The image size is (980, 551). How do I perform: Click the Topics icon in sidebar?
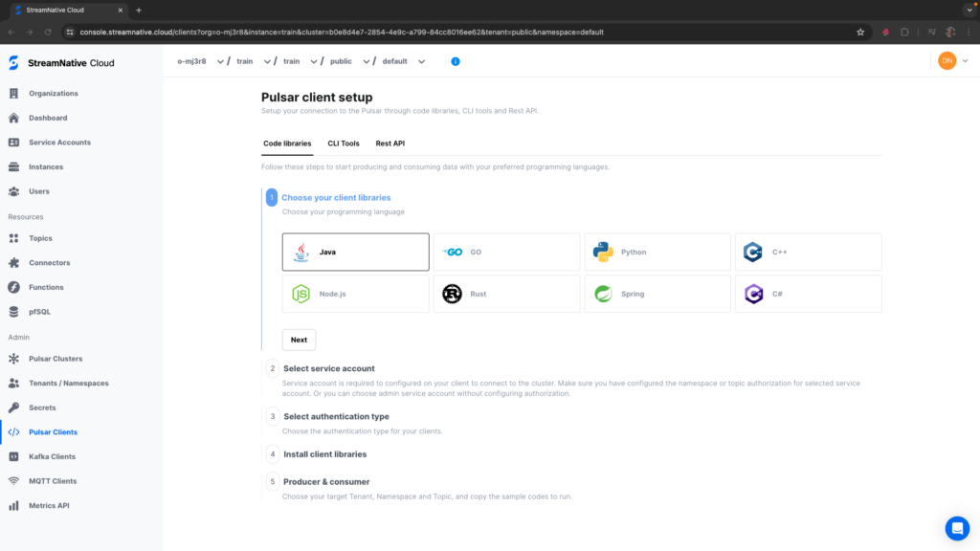coord(13,238)
